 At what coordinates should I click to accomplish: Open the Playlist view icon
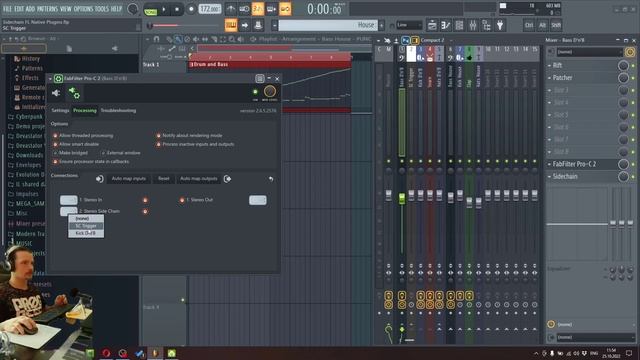432,25
